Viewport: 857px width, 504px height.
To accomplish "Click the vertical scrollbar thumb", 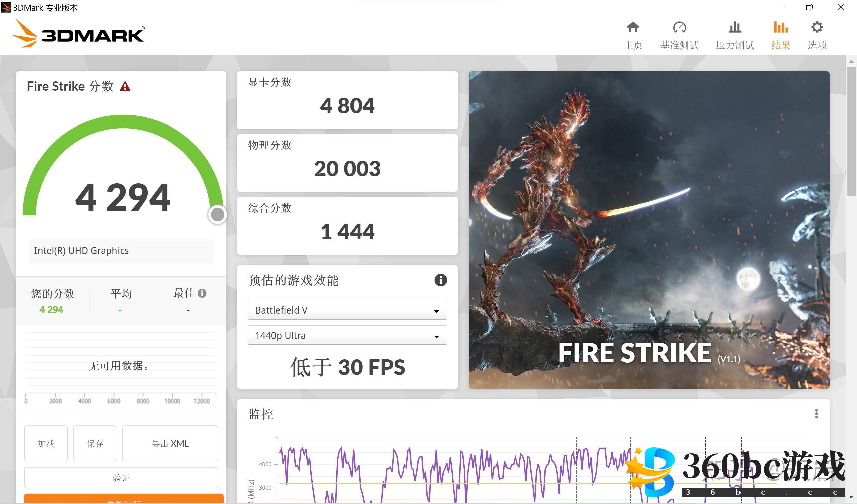I will [851, 131].
